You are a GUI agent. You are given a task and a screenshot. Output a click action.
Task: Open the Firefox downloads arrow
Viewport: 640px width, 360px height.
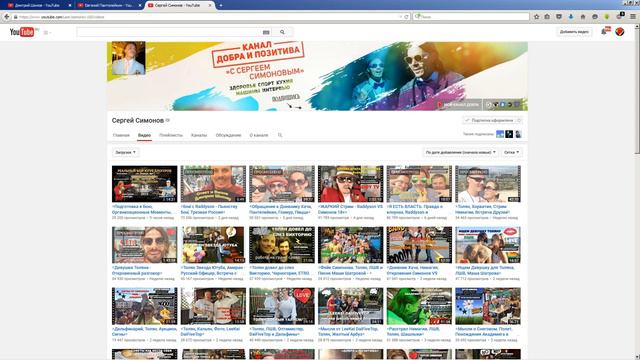[571, 17]
